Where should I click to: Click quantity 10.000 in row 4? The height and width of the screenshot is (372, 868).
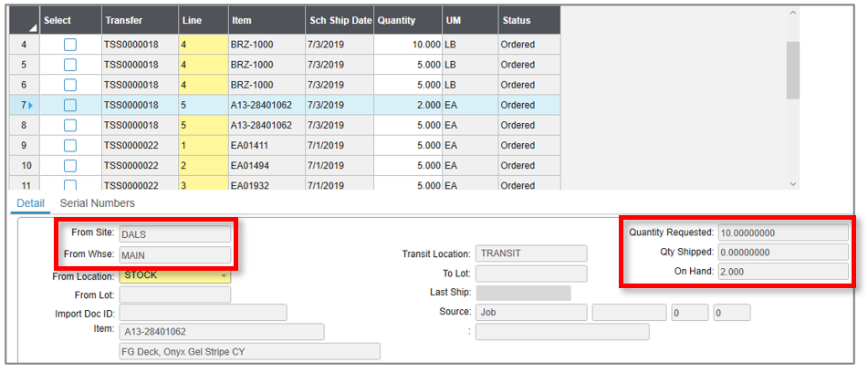[408, 45]
